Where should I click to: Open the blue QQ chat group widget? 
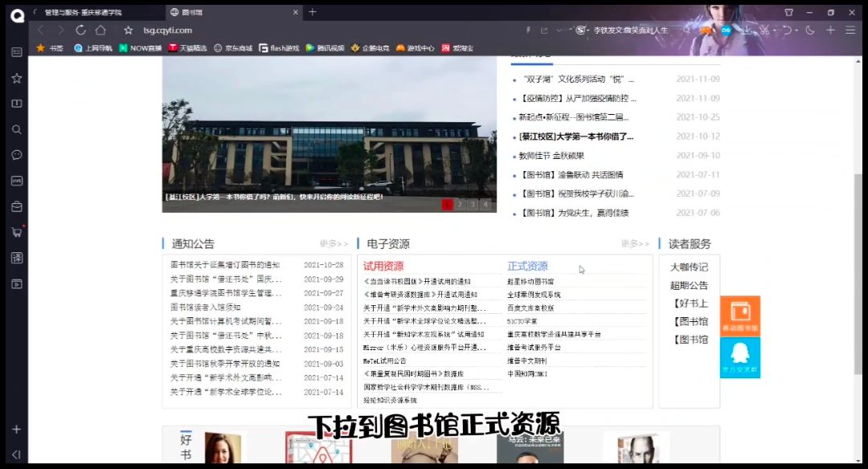[x=739, y=357]
